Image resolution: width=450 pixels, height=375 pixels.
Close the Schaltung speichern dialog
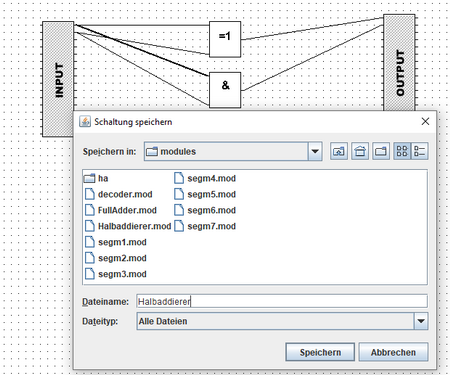point(425,121)
